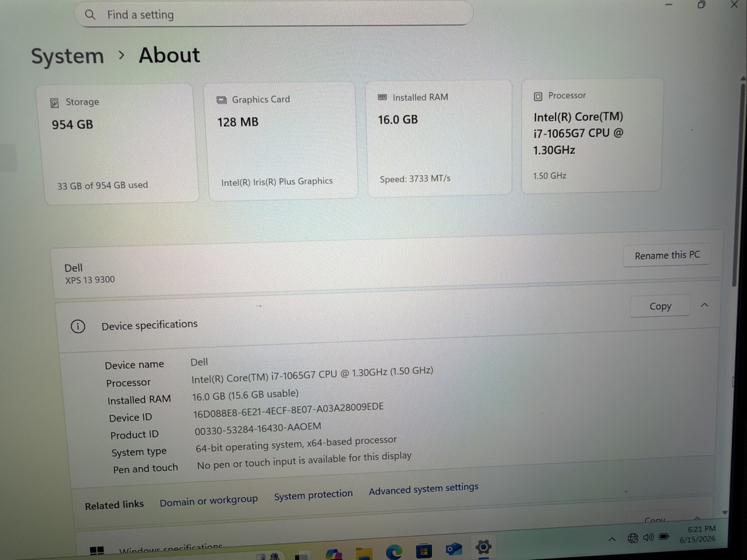Open the volume tray icon

click(648, 538)
